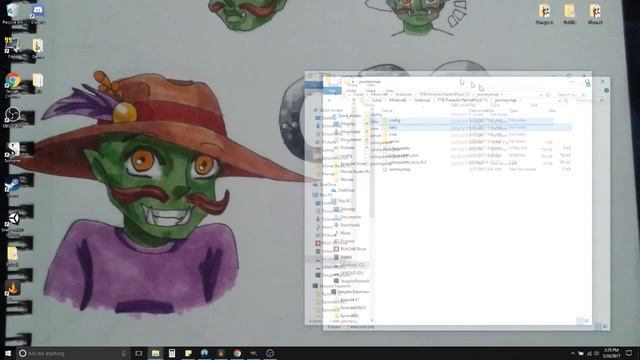The height and width of the screenshot is (360, 640).
Task: Select Quick access in navigation pane
Action: pyautogui.click(x=349, y=116)
